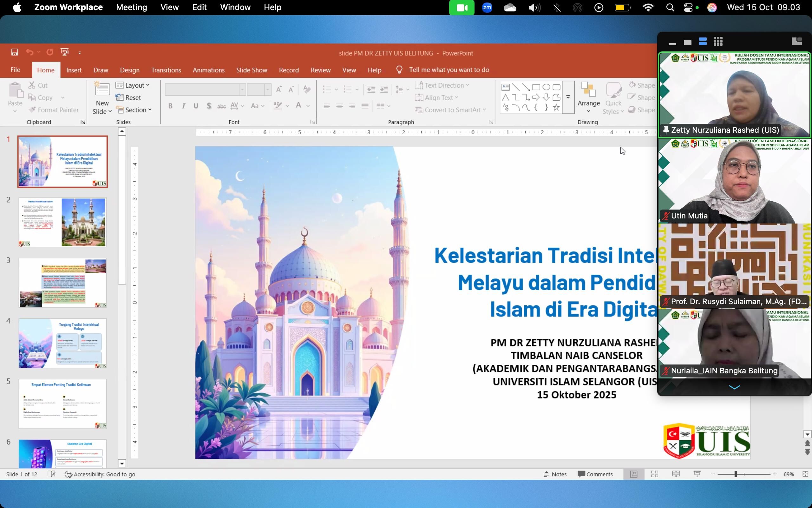
Task: Open the Slide Show ribbon tab
Action: pos(252,70)
